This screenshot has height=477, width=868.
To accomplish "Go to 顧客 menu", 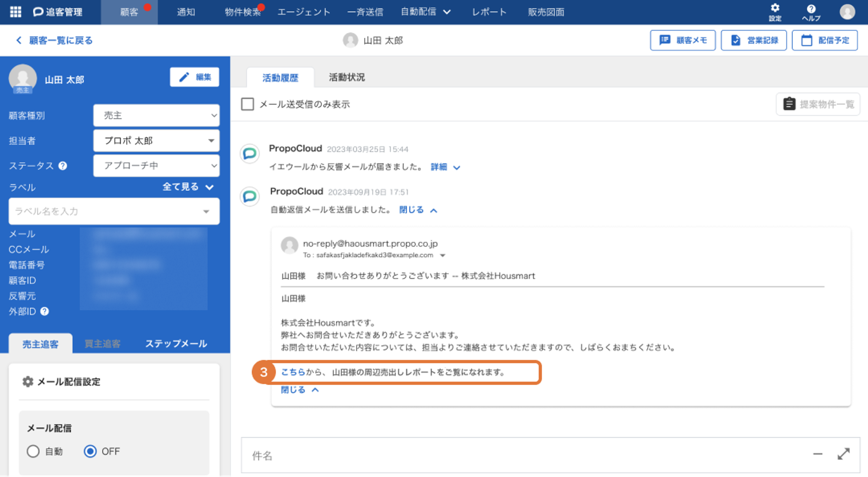I will click(129, 12).
